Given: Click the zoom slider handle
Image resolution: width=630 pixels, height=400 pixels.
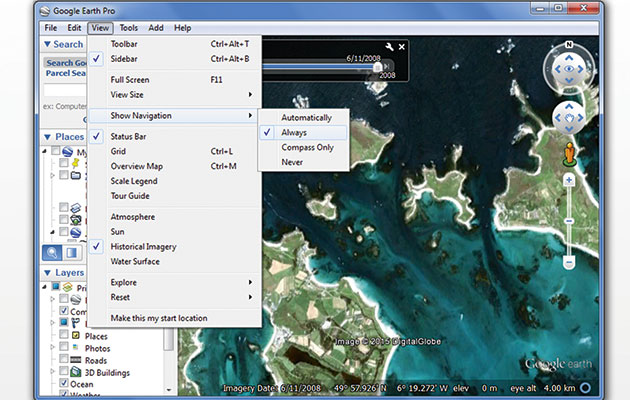Looking at the screenshot, I should (x=569, y=221).
